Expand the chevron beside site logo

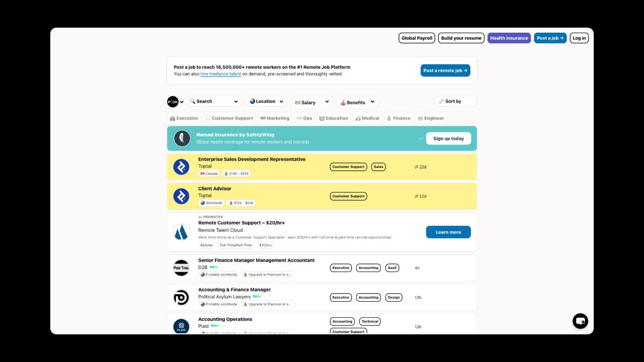(182, 102)
